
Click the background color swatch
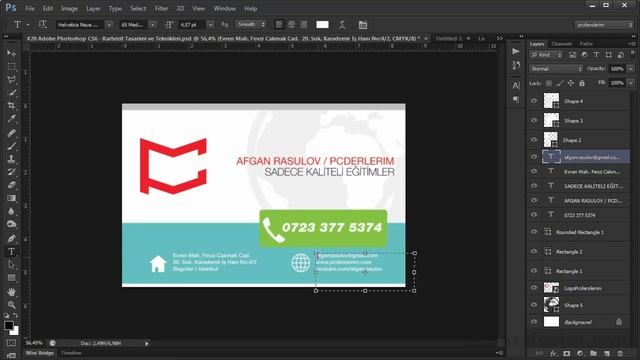click(x=15, y=331)
